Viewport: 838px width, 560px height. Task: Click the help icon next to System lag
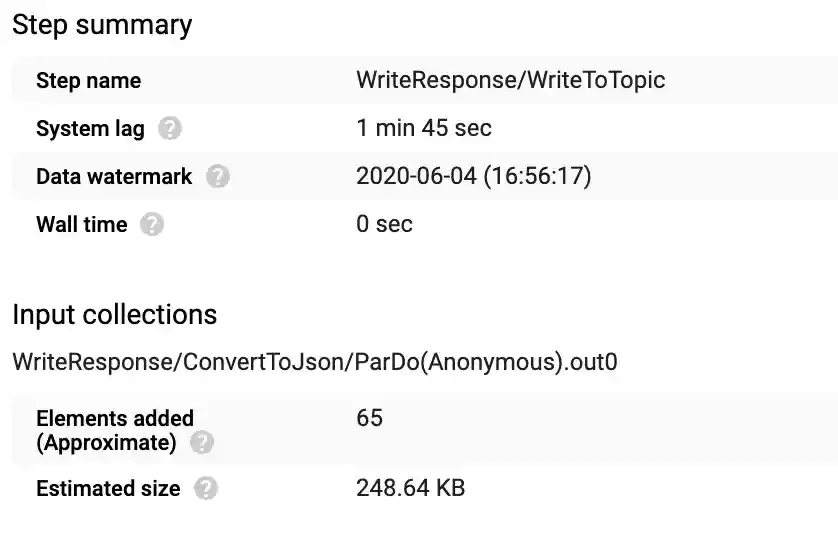pyautogui.click(x=171, y=129)
